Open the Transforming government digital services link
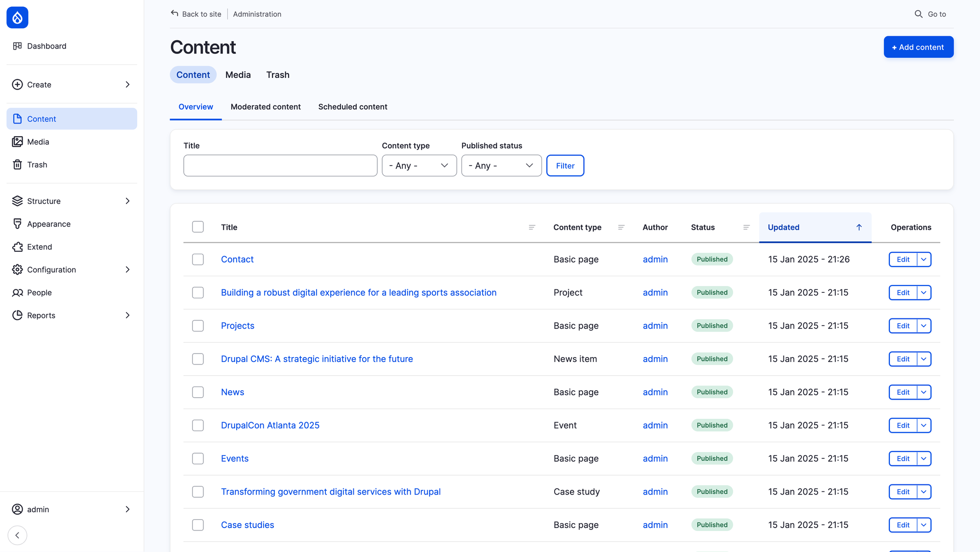Image resolution: width=980 pixels, height=552 pixels. tap(331, 492)
